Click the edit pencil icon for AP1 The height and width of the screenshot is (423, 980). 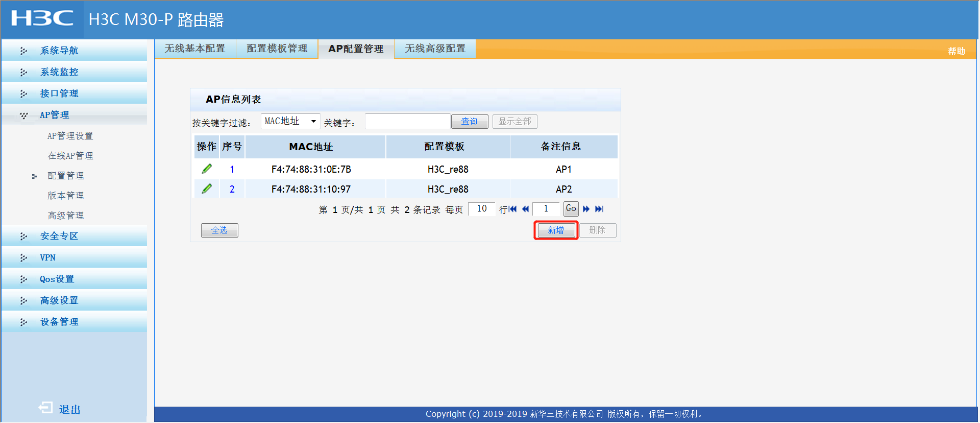[x=207, y=169]
